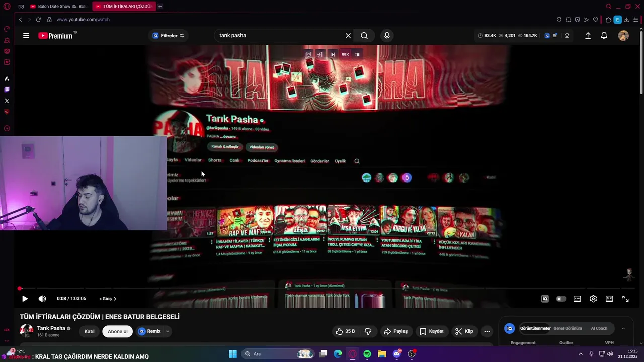
Task: Search with the magnifier button
Action: click(364, 36)
